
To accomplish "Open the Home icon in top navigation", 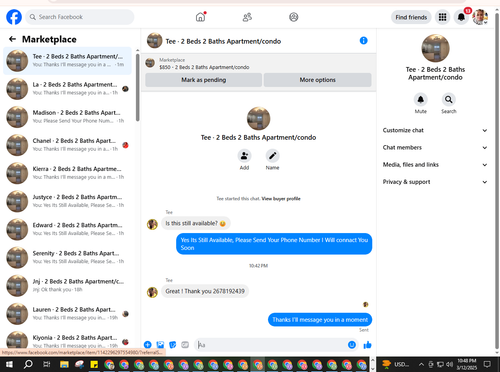I will [x=200, y=17].
